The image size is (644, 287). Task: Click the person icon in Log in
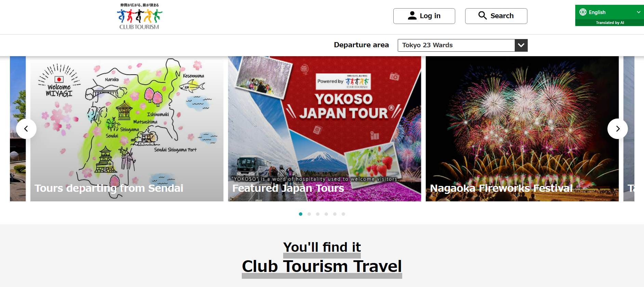[x=412, y=16]
